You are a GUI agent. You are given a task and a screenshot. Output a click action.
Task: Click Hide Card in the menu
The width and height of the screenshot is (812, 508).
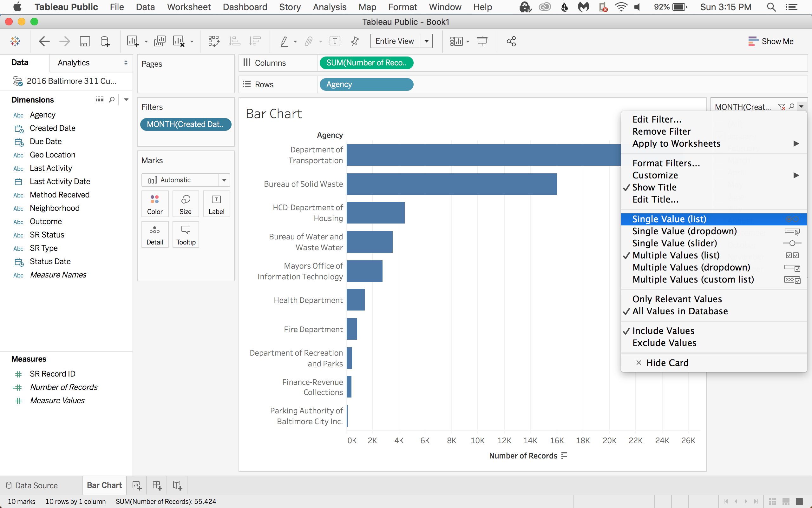tap(714, 363)
